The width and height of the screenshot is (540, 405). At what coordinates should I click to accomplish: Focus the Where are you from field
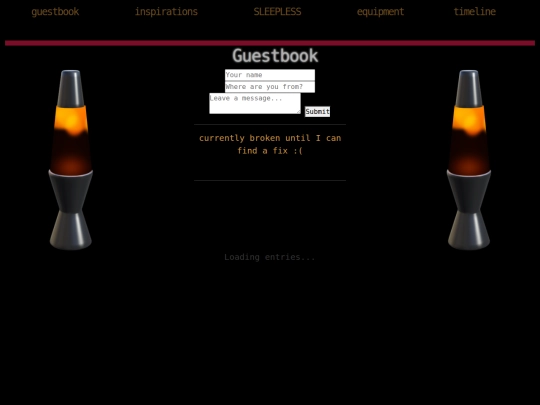270,87
